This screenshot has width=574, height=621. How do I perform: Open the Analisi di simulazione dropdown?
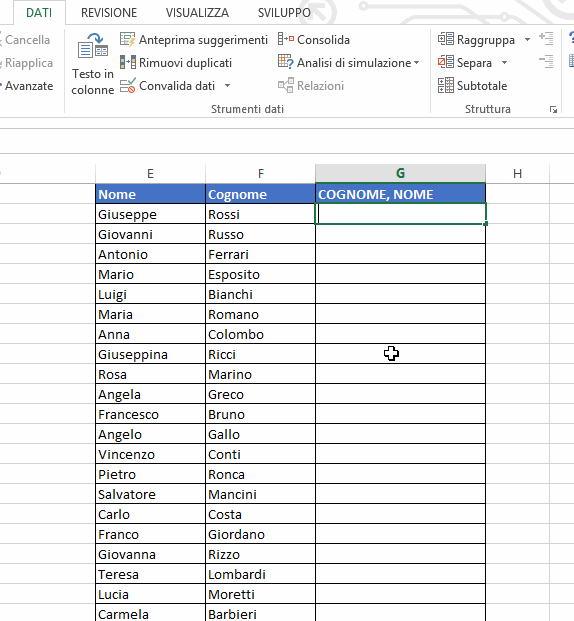point(349,63)
